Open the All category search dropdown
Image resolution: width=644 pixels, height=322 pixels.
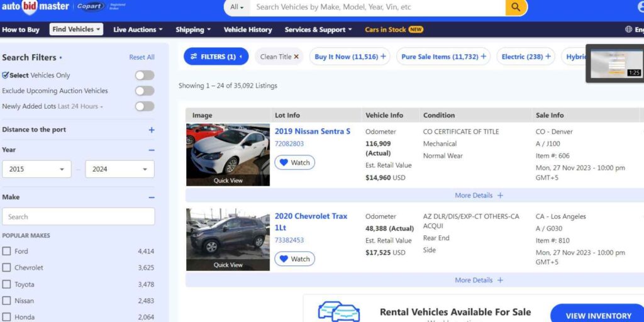pos(237,7)
